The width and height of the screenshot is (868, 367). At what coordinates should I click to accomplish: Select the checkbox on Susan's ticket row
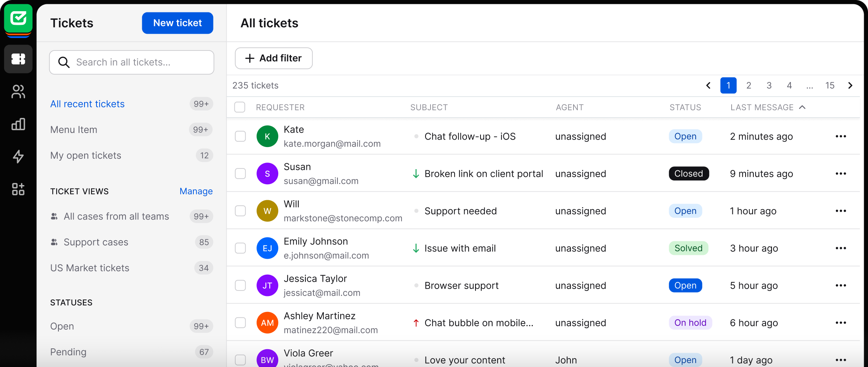240,173
